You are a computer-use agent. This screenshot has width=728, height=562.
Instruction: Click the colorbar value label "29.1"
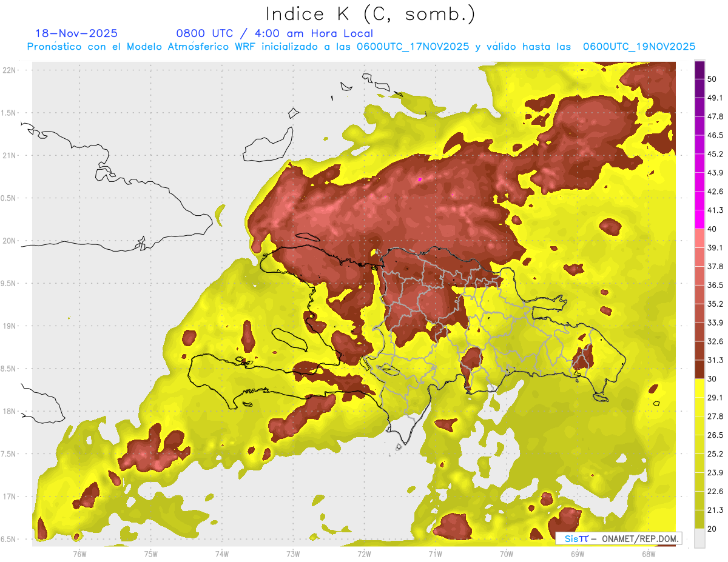715,398
